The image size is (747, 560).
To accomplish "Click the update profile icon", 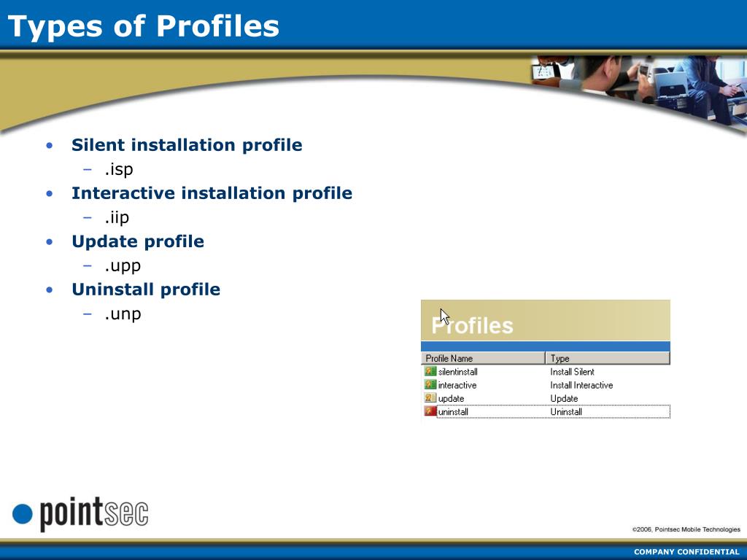I will point(430,397).
